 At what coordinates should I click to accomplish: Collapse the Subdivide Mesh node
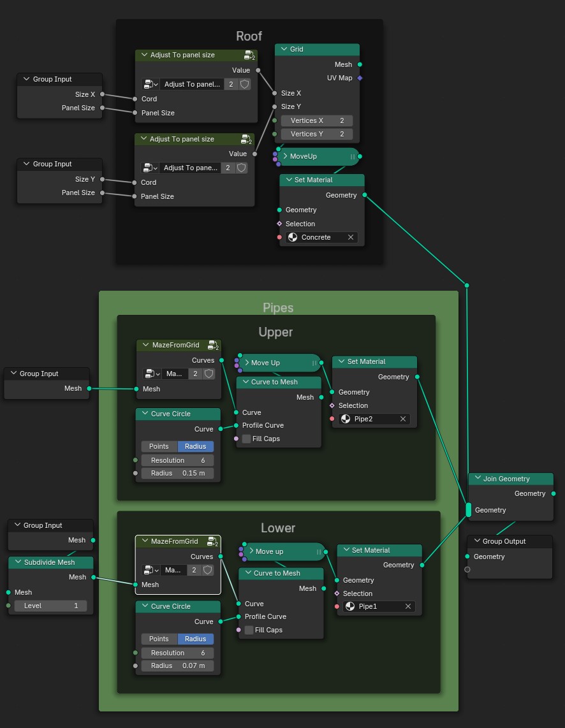point(18,562)
